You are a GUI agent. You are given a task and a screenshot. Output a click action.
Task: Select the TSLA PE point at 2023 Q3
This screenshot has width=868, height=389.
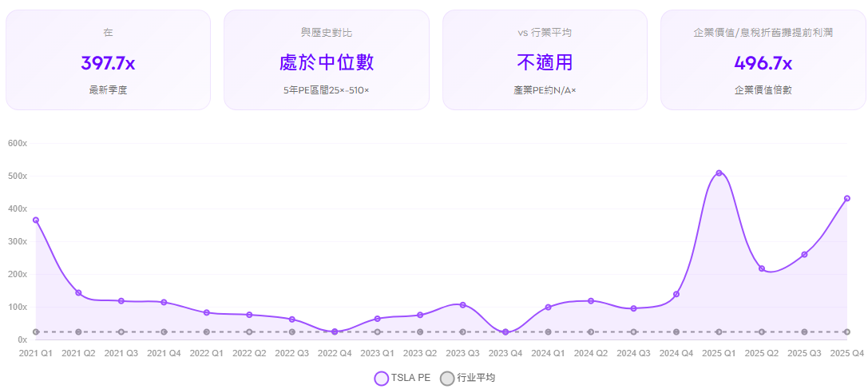[x=463, y=305]
